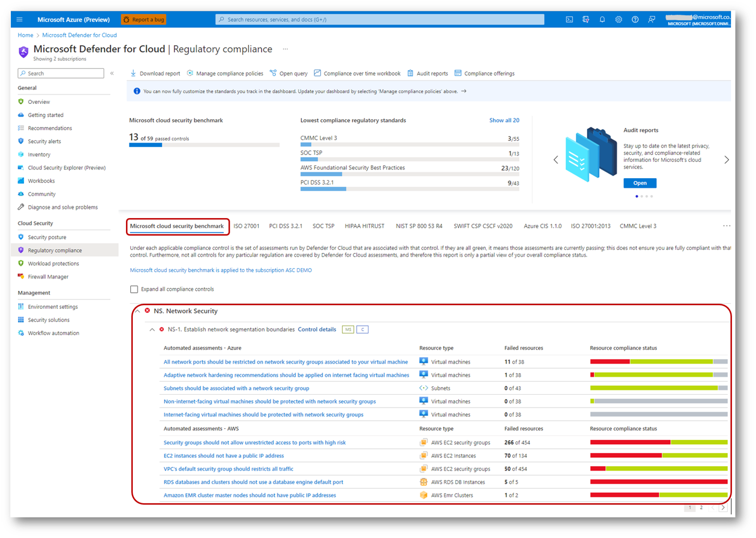
Task: Click Environment settings icon
Action: 21,306
